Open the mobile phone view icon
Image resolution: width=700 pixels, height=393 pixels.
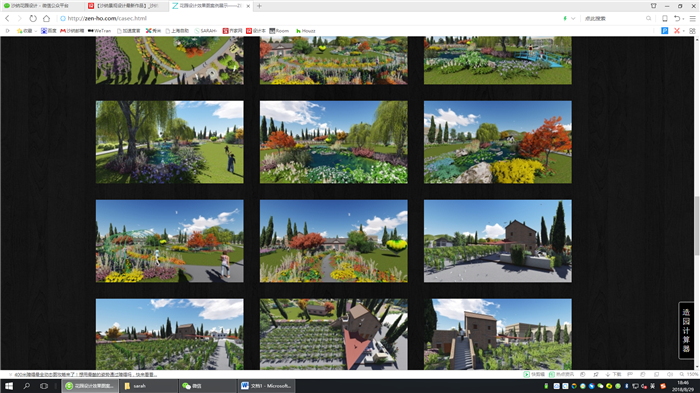click(x=665, y=18)
